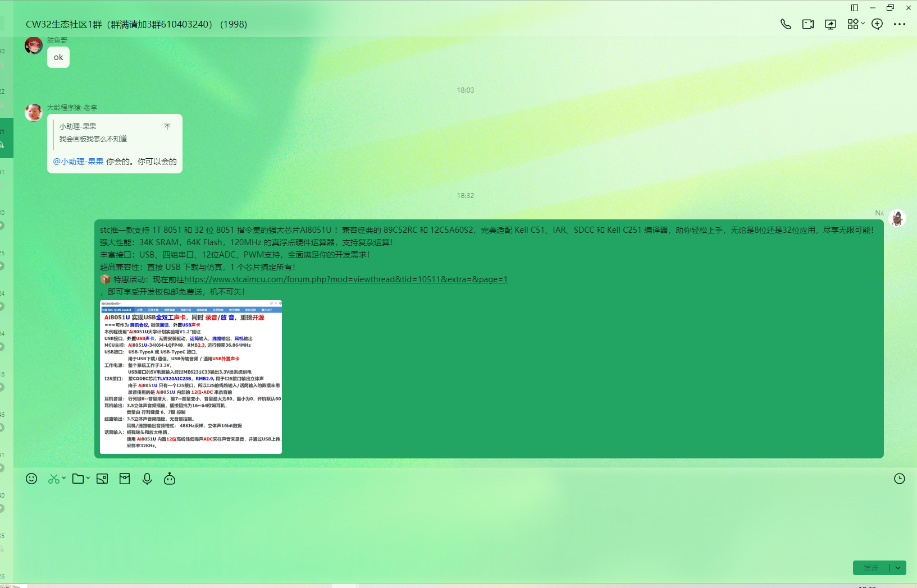The image size is (917, 588).
Task: Click the 发送 send button
Action: (x=871, y=568)
